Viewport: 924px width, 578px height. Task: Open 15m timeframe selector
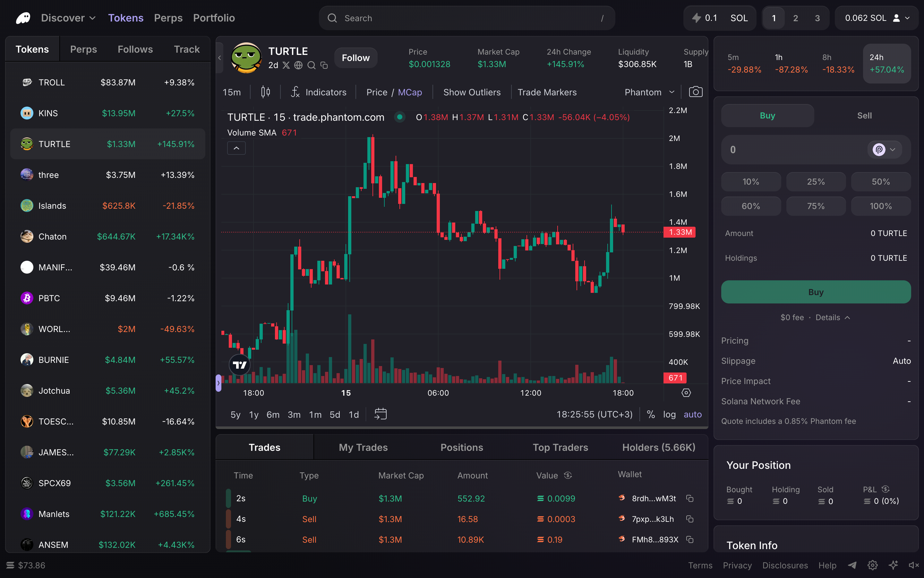(232, 92)
